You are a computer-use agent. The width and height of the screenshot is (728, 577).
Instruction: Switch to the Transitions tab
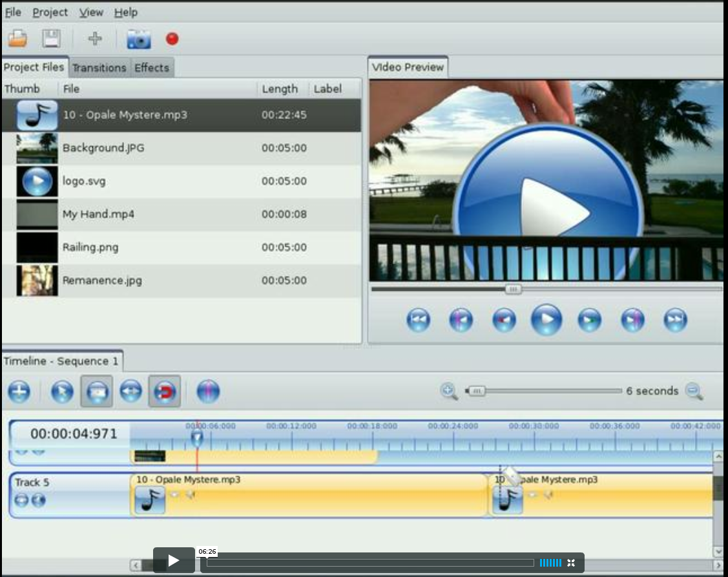[x=99, y=68]
